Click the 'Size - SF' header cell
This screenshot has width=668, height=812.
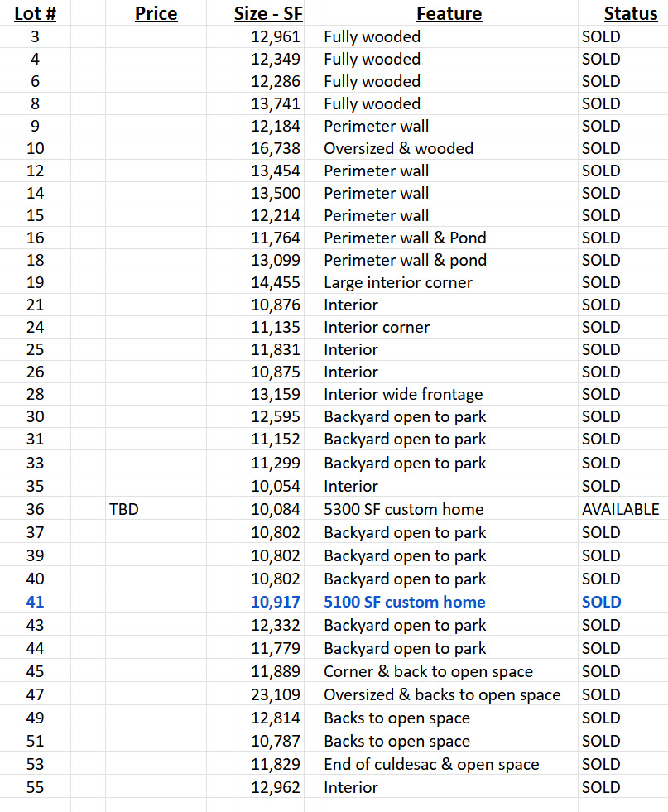tap(268, 13)
